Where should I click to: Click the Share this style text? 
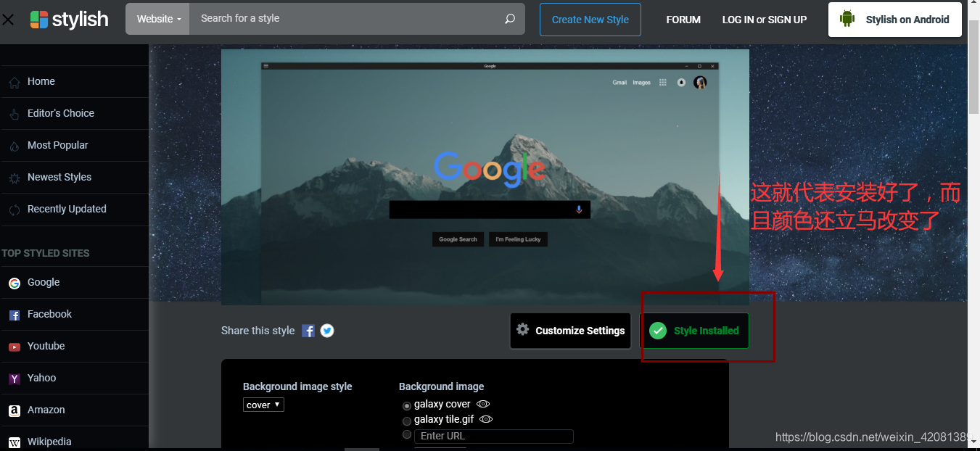click(258, 331)
